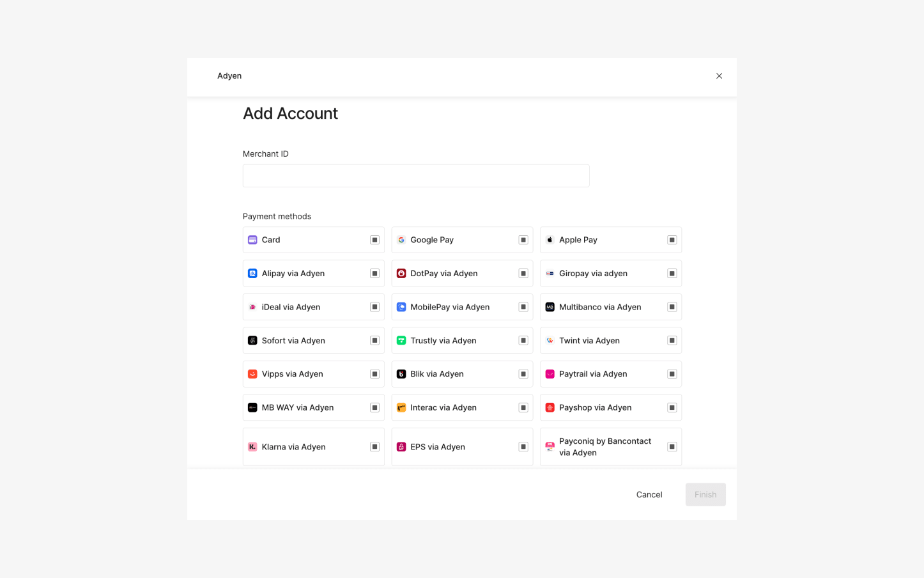Click the Apple Pay logo icon

pos(550,240)
